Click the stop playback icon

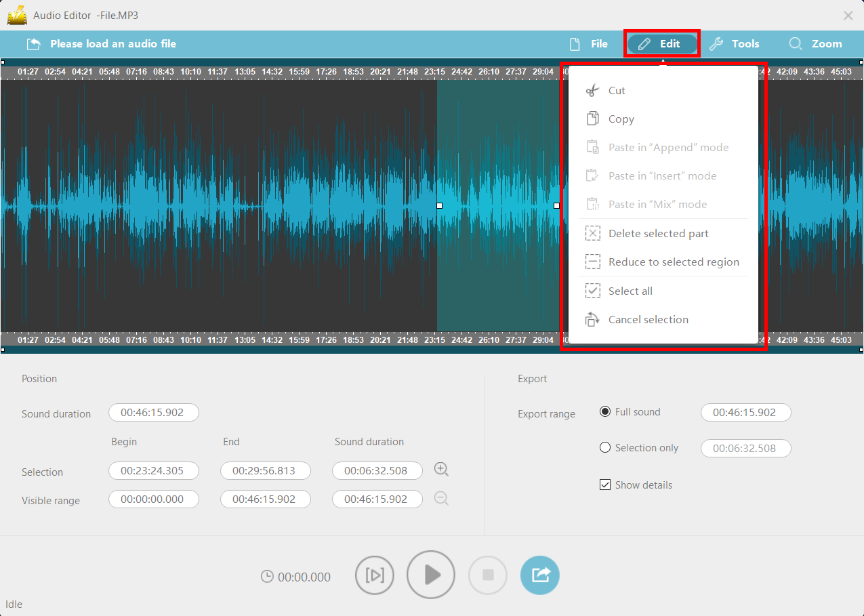point(487,575)
